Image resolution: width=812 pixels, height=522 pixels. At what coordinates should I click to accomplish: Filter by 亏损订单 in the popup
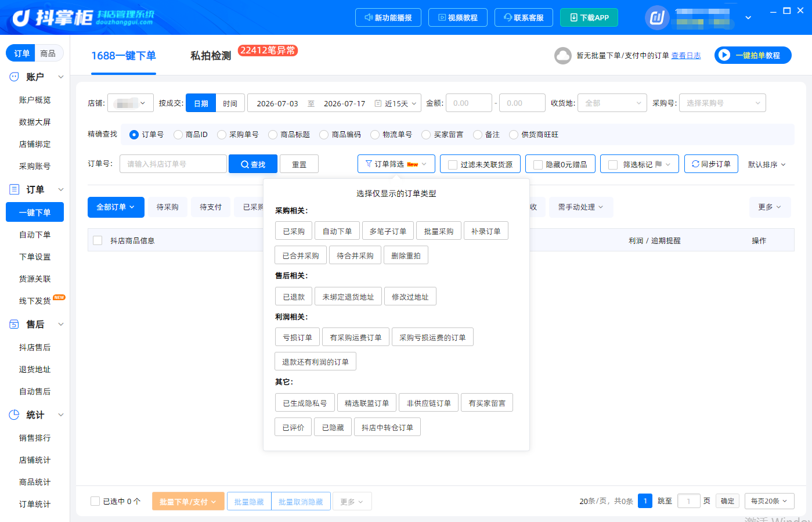[x=297, y=337]
